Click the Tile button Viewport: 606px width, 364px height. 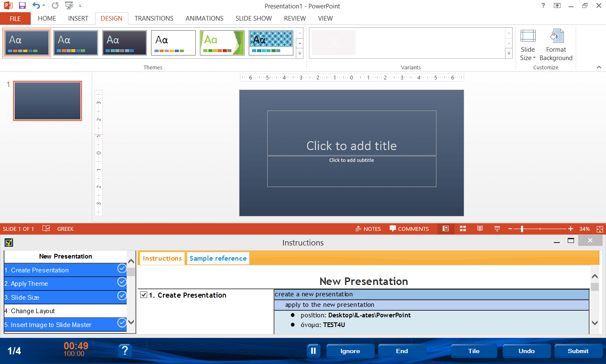[474, 351]
